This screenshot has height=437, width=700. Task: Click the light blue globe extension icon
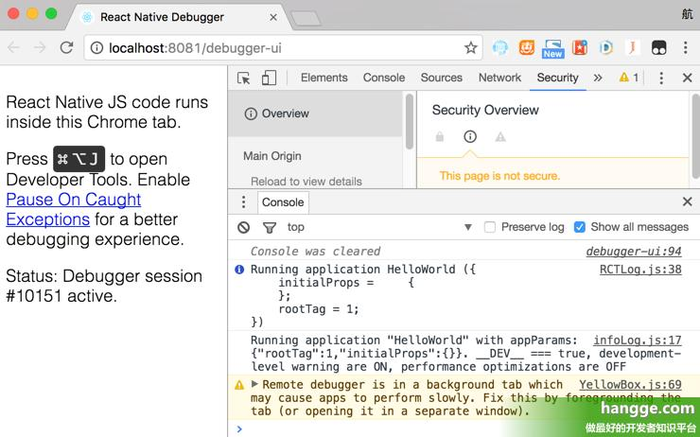click(x=500, y=48)
